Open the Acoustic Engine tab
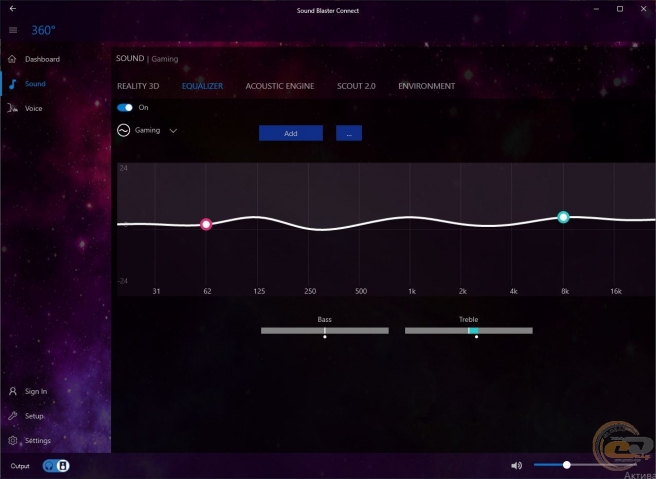 tap(280, 86)
